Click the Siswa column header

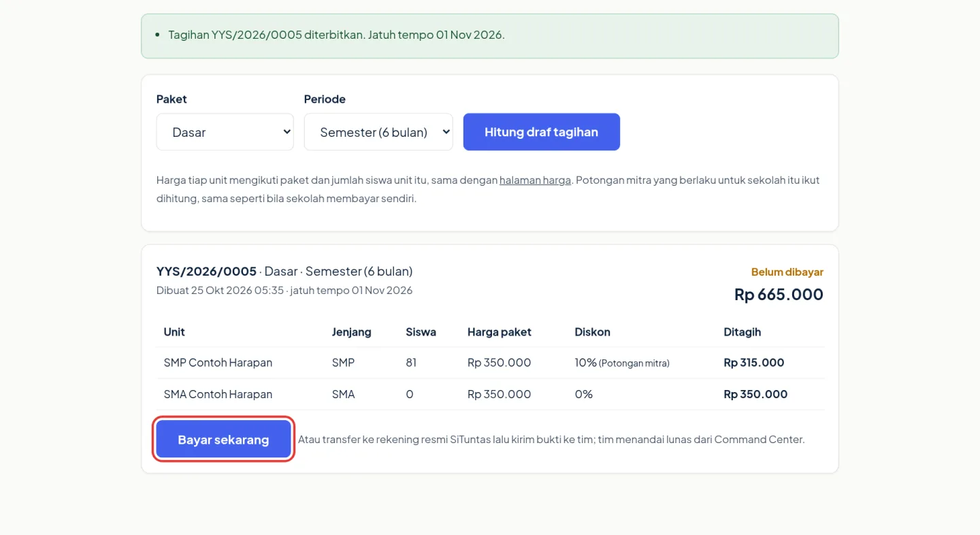tap(421, 332)
